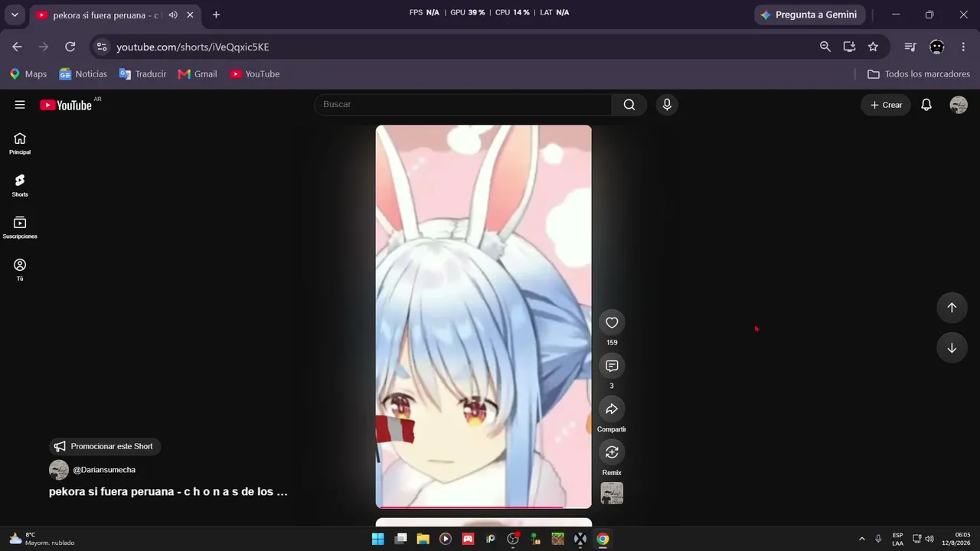Open the Chrome profile avatar
Image resolution: width=980 pixels, height=551 pixels.
pos(937,47)
